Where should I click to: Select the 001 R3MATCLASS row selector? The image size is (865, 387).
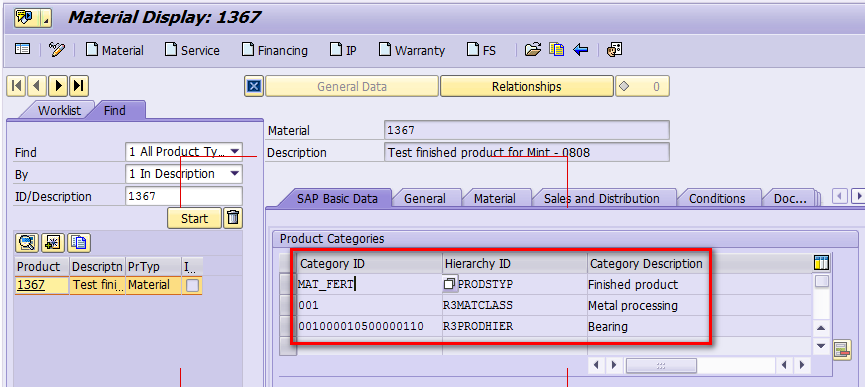pos(288,305)
